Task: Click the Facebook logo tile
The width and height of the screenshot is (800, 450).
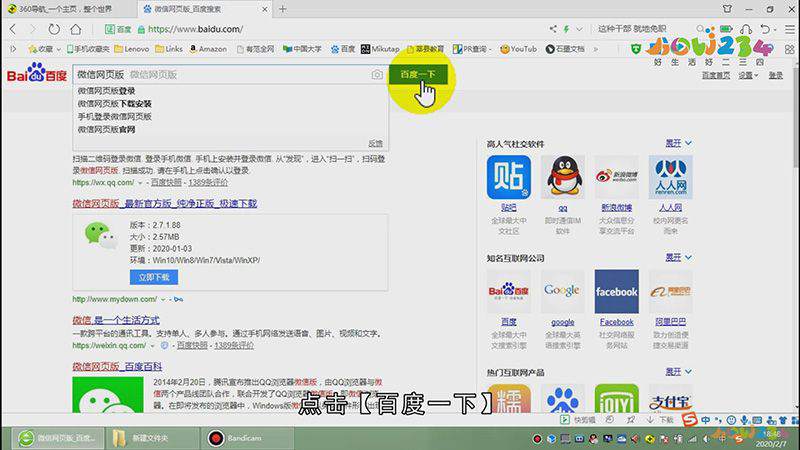Action: (616, 291)
